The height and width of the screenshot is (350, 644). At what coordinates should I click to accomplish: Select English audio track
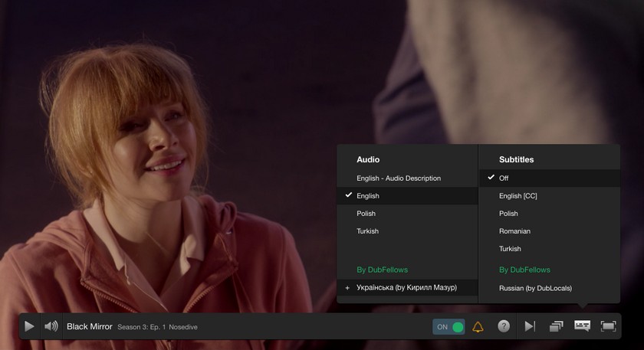407,196
